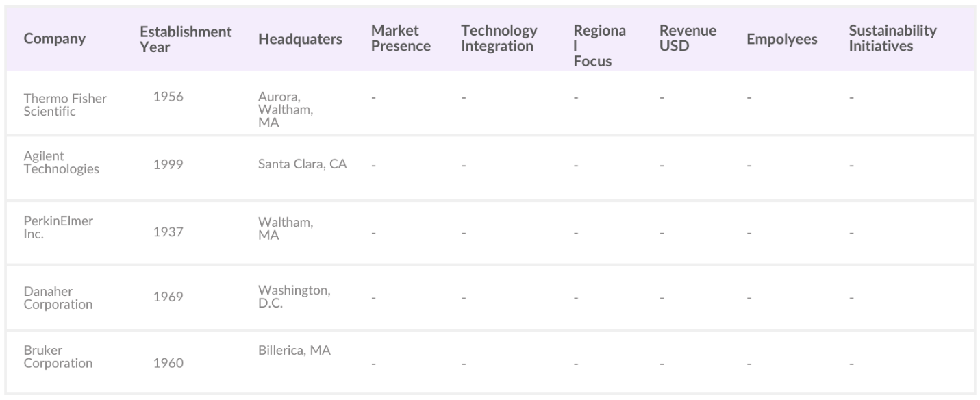Select the Sustainability Initiatives header
The image size is (980, 400).
(892, 39)
